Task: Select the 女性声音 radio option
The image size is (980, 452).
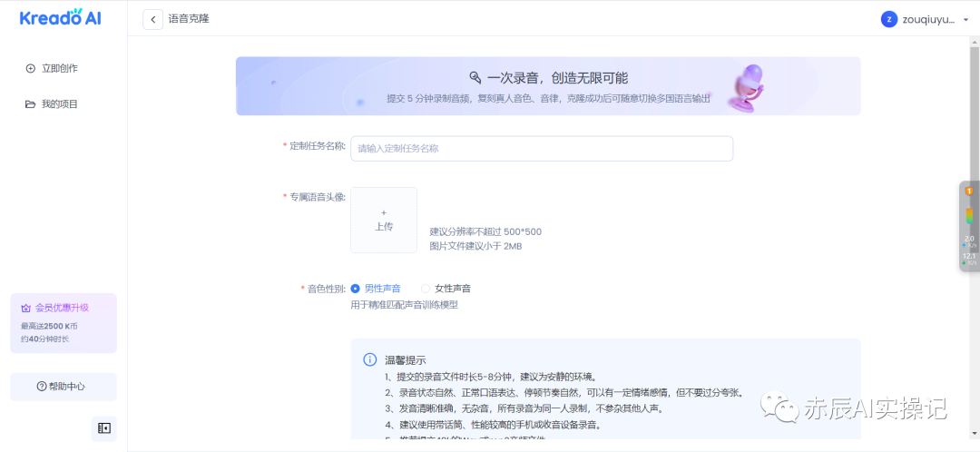Action: tap(426, 289)
